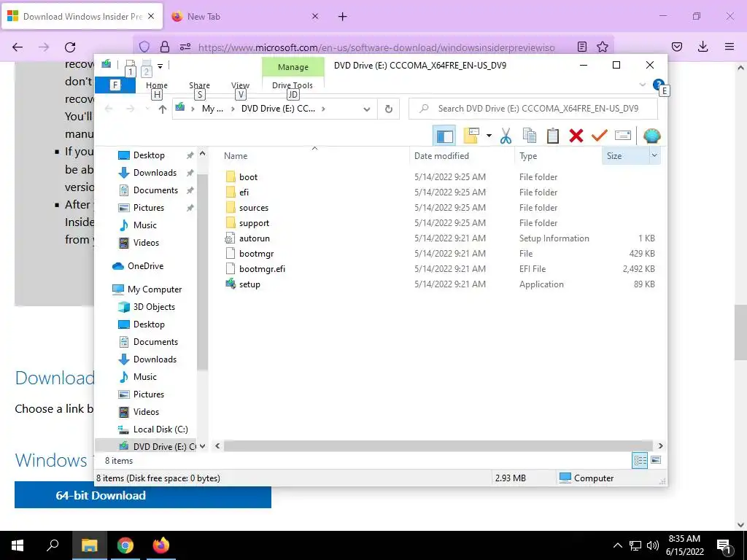Image resolution: width=747 pixels, height=560 pixels.
Task: Open pinned Downloads in Quick access
Action: coord(155,173)
